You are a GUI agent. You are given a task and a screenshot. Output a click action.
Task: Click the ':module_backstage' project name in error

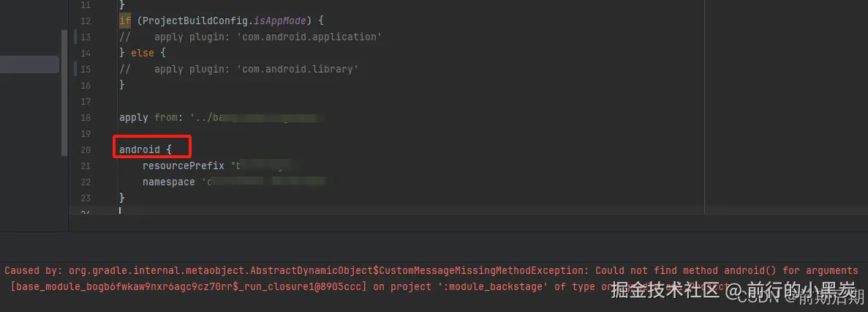[x=494, y=286]
